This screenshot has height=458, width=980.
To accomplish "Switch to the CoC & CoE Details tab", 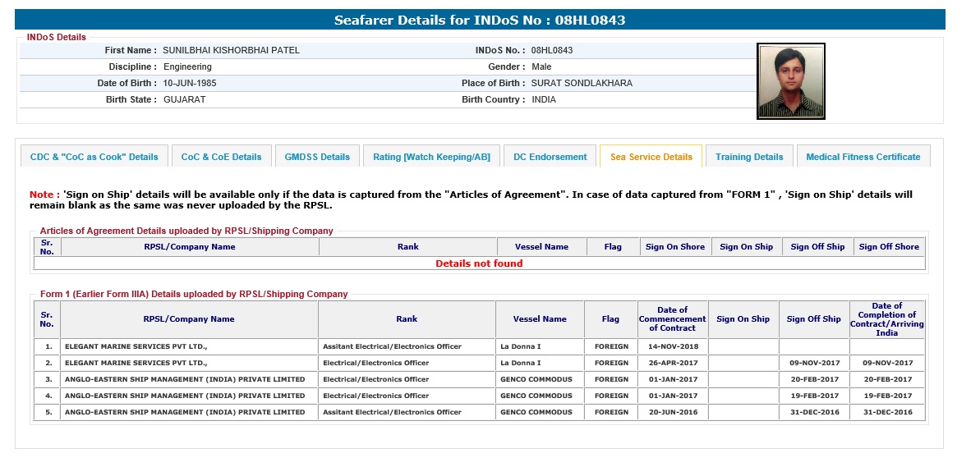I will click(221, 157).
